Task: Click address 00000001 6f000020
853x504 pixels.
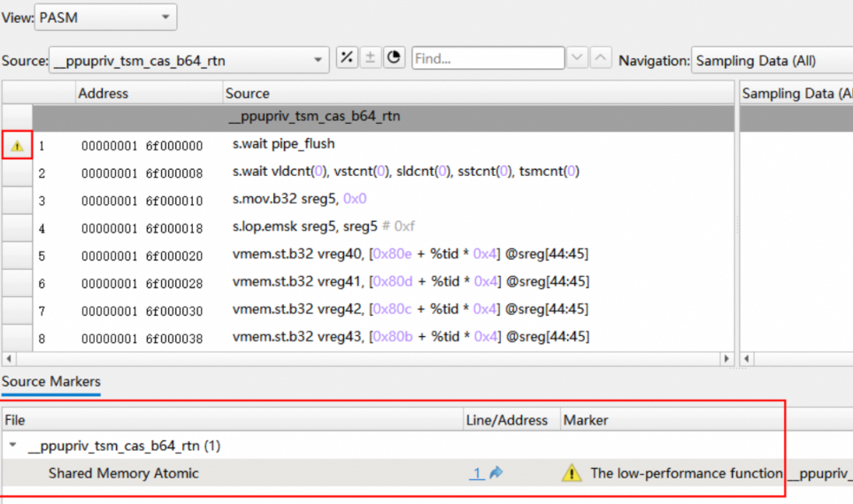Action: 142,256
